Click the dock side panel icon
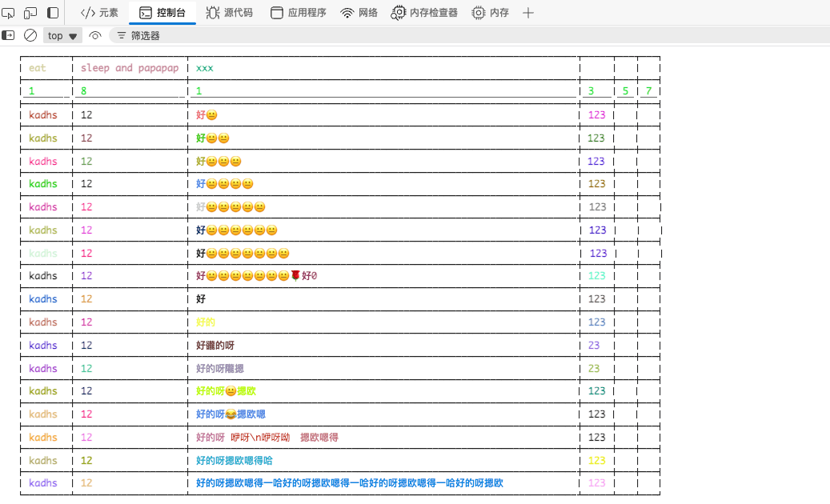Screen dimensions: 830x504 point(52,13)
